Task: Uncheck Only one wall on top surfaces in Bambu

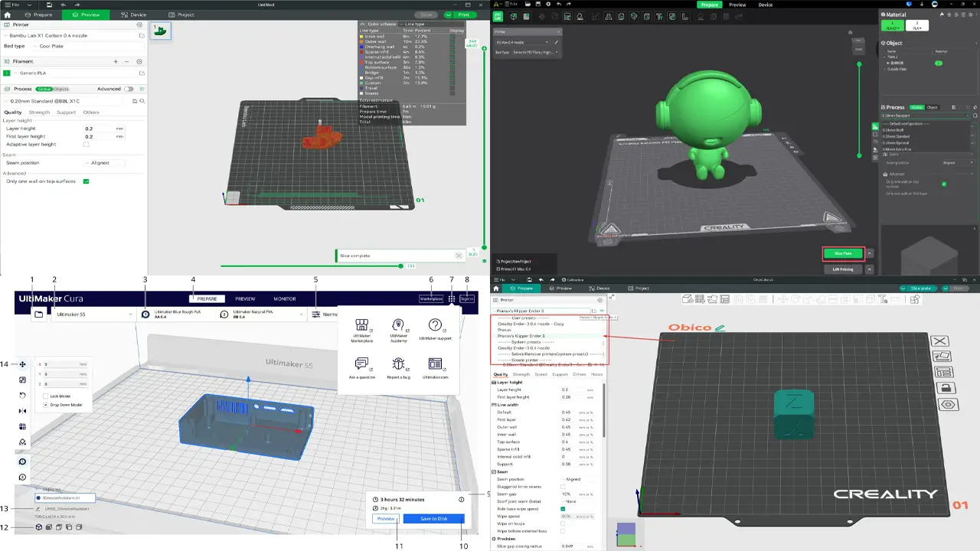Action: (86, 181)
